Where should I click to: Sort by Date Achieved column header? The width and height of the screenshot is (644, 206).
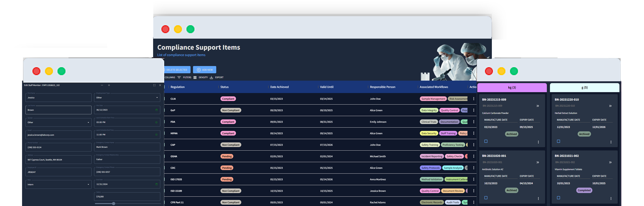point(279,87)
